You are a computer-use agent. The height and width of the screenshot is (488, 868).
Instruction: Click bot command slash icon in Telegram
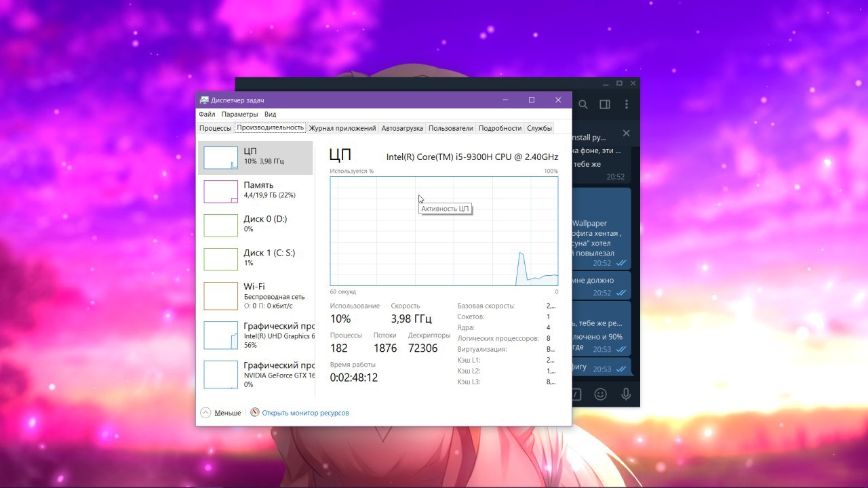point(576,394)
